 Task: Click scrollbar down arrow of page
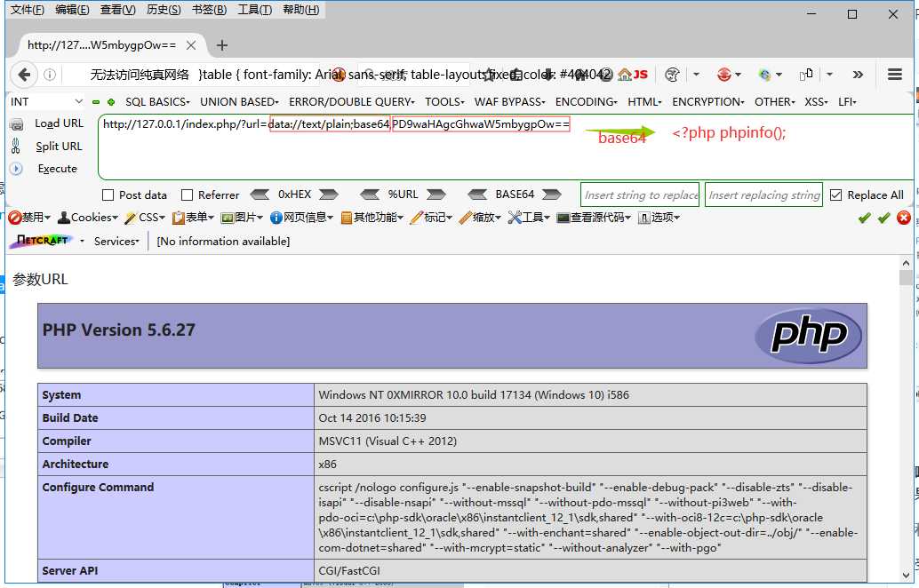(906, 576)
